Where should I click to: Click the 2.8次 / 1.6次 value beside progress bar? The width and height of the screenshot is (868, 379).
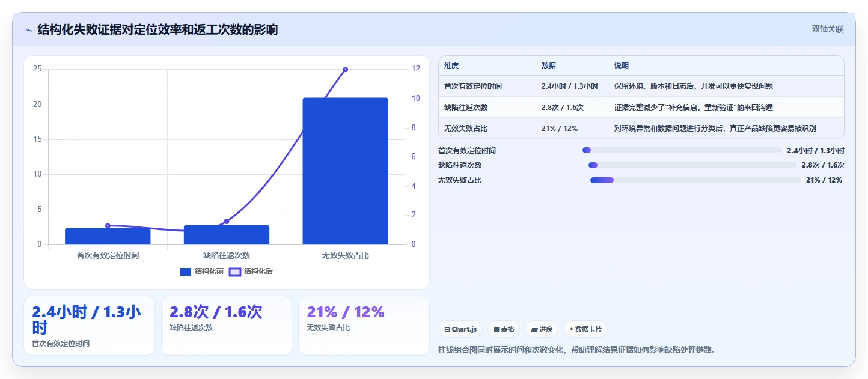point(823,165)
